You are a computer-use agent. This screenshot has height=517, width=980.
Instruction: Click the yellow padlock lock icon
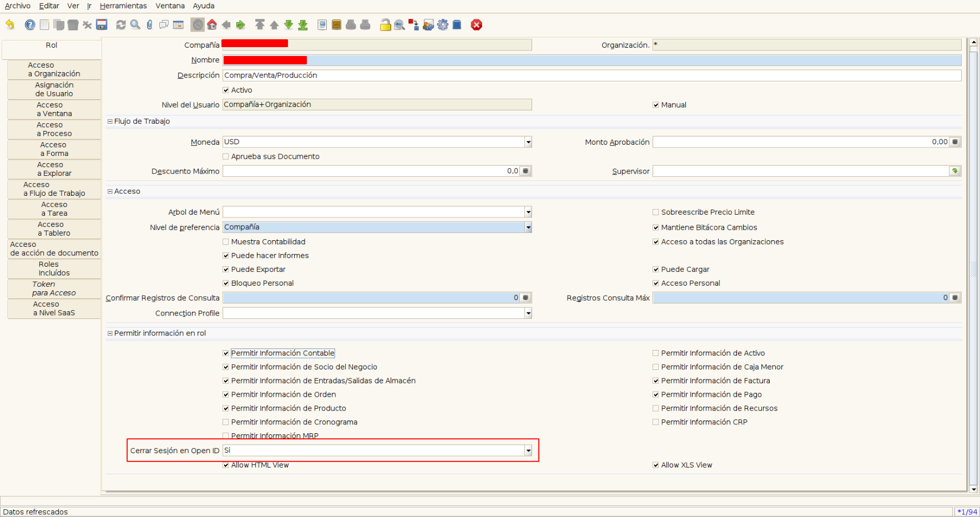385,24
